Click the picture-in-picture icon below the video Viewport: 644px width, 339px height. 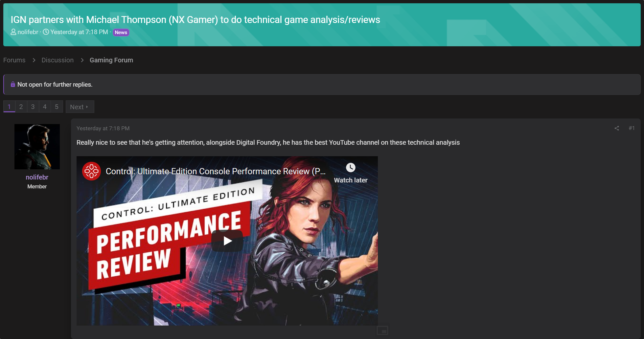click(382, 330)
